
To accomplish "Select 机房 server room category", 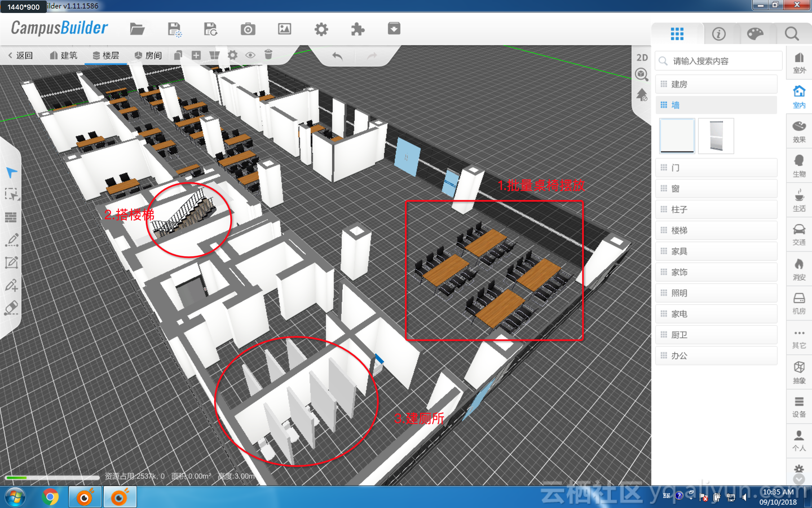I will point(799,303).
